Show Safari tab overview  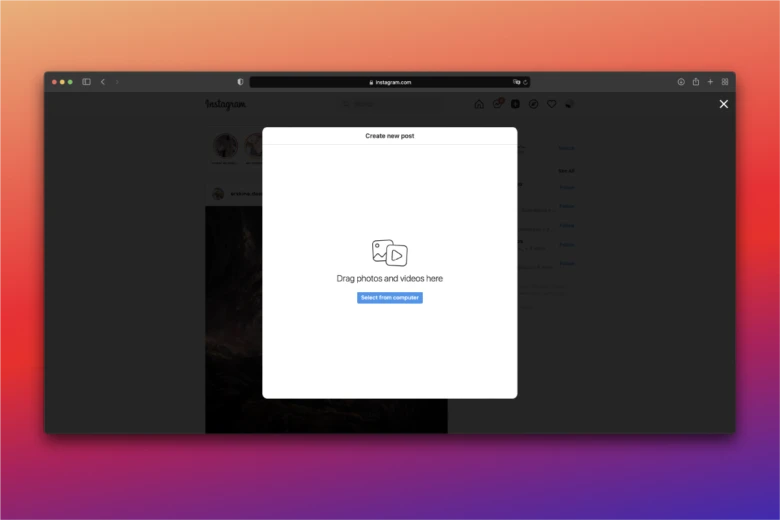(724, 82)
